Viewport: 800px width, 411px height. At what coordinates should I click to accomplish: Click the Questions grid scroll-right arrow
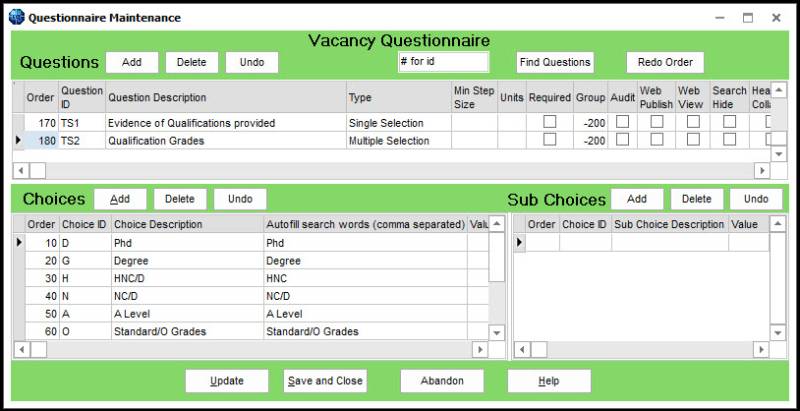pyautogui.click(x=762, y=170)
